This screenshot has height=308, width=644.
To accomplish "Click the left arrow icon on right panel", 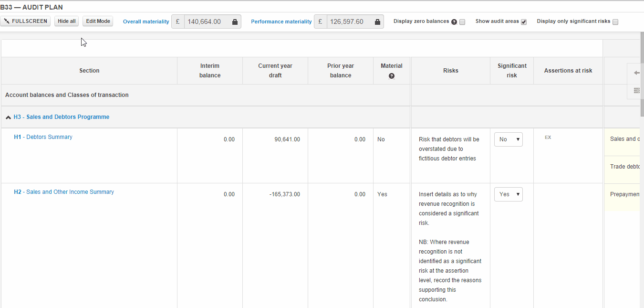I will coord(636,73).
